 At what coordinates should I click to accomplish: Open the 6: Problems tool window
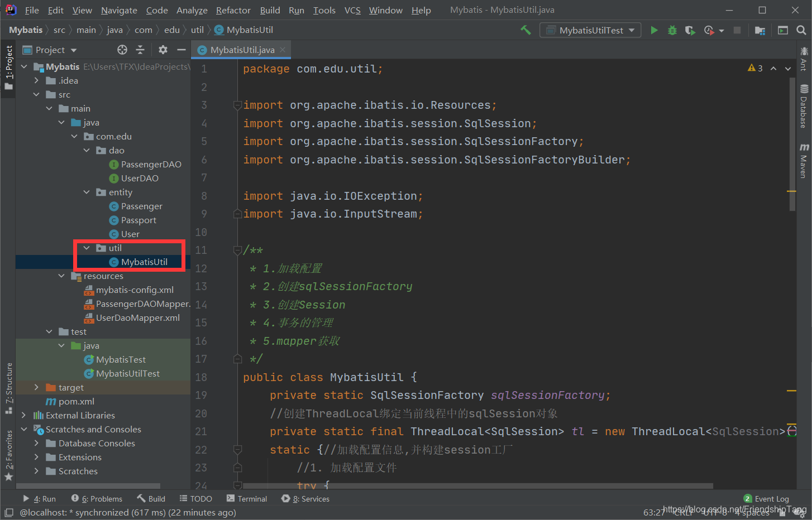[x=97, y=499]
